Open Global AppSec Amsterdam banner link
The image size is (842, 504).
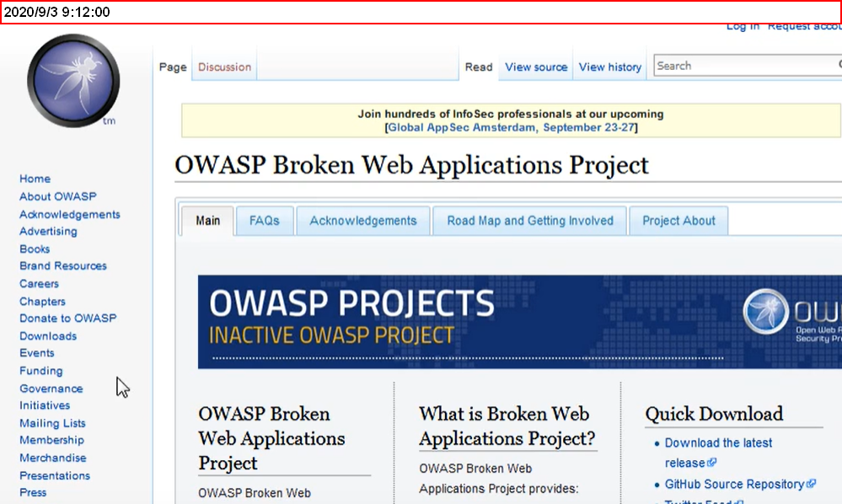(x=511, y=127)
